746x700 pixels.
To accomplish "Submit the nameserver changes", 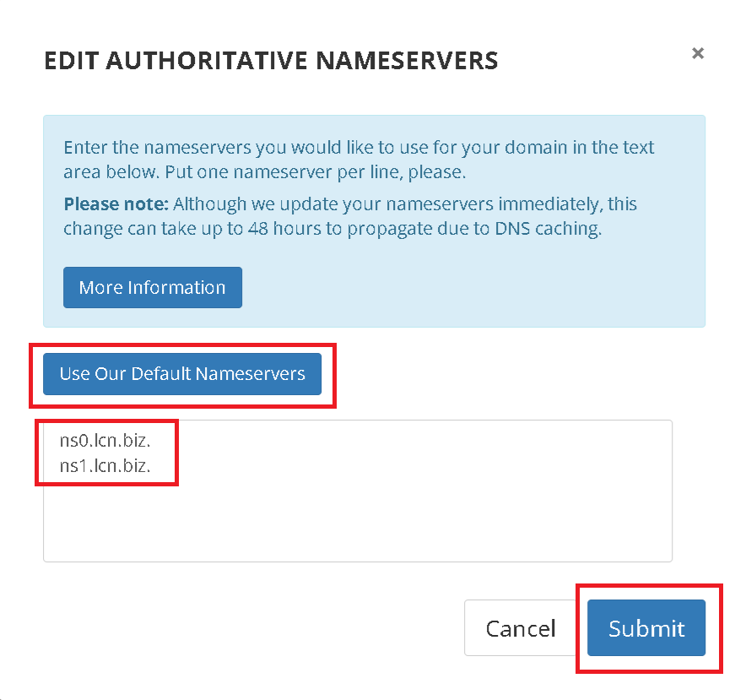I will pyautogui.click(x=646, y=627).
